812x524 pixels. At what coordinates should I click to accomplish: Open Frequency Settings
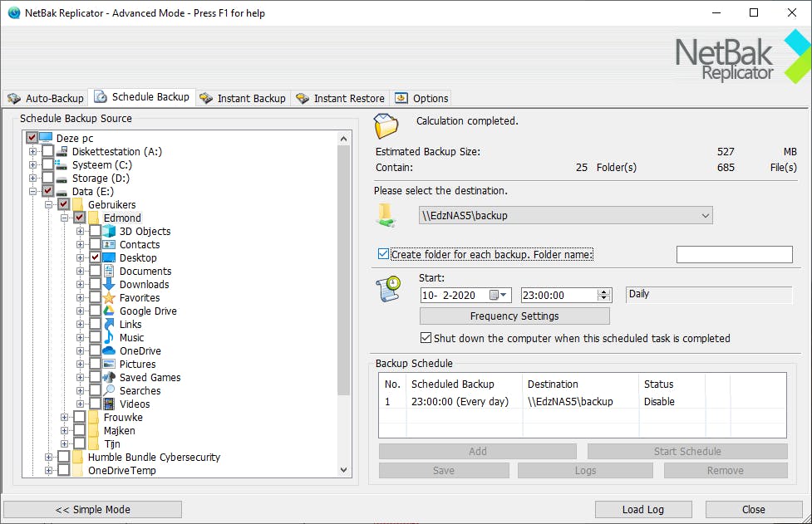coord(514,316)
